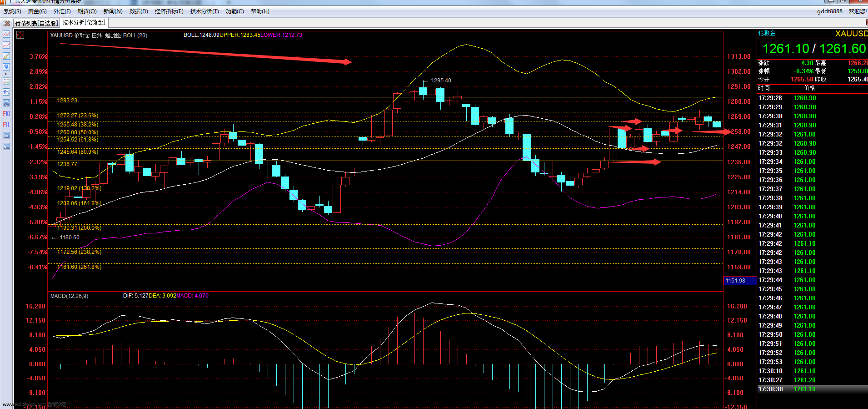Open the 新闻(N) menu
This screenshot has height=409, width=868.
coord(113,11)
